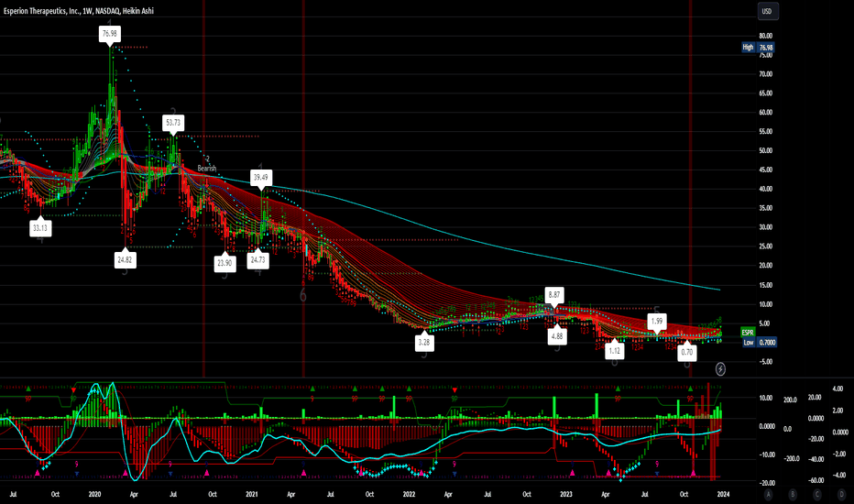Click the 2024 label on time axis
Image resolution: width=854 pixels, height=504 pixels.
click(723, 494)
